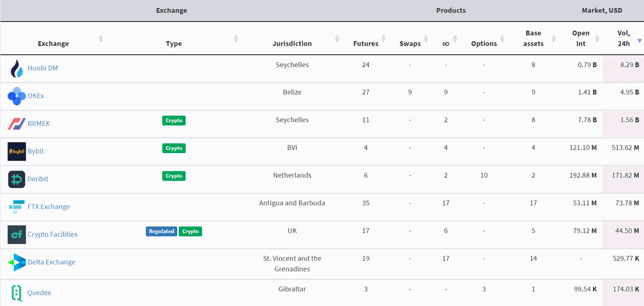Click the Bybit black logo
The width and height of the screenshot is (644, 306).
[17, 151]
